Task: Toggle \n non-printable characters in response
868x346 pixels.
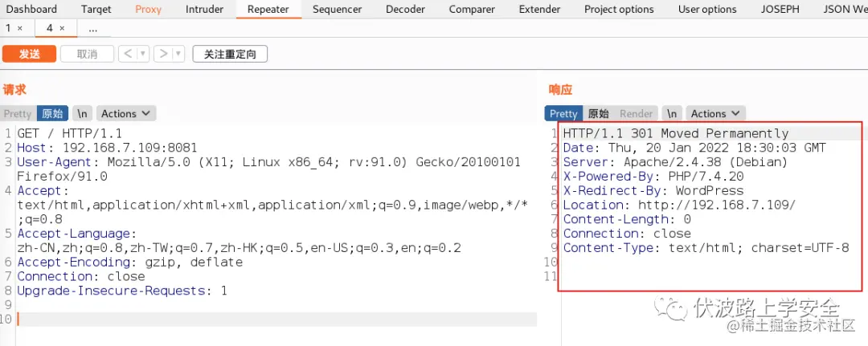Action: click(x=672, y=113)
